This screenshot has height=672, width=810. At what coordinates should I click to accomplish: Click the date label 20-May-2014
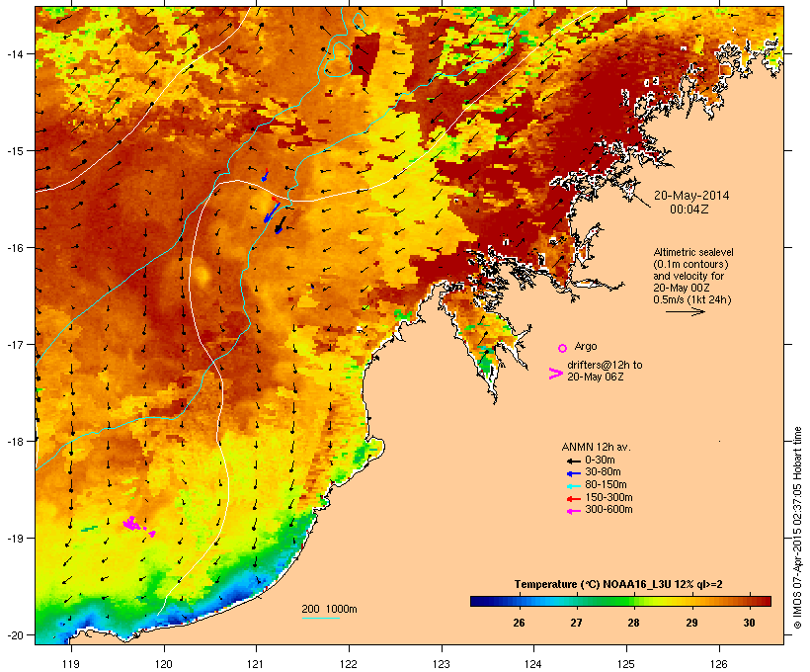(691, 196)
